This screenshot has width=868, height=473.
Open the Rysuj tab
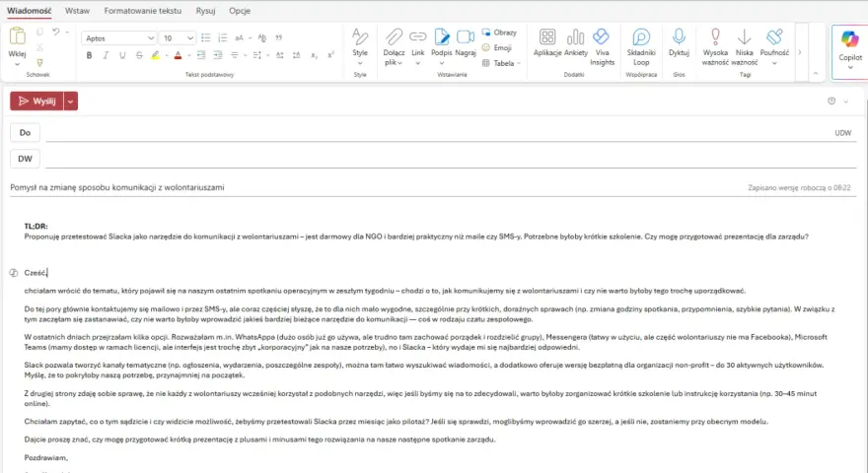pos(205,11)
